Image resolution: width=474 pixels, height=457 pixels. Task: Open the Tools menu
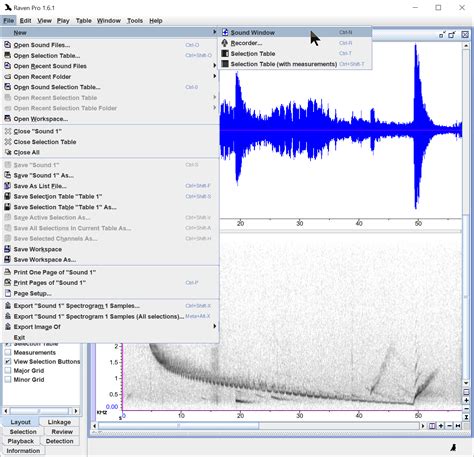coord(135,21)
